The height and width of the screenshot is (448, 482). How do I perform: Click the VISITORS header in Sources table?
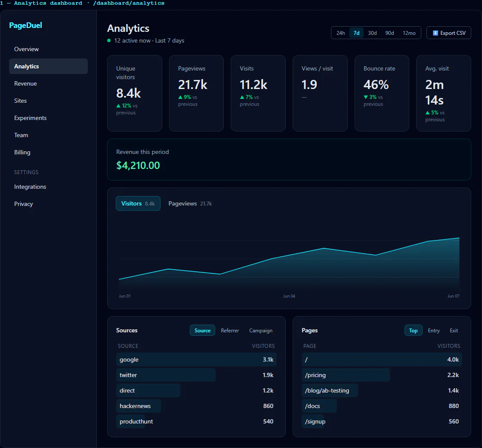tap(263, 346)
